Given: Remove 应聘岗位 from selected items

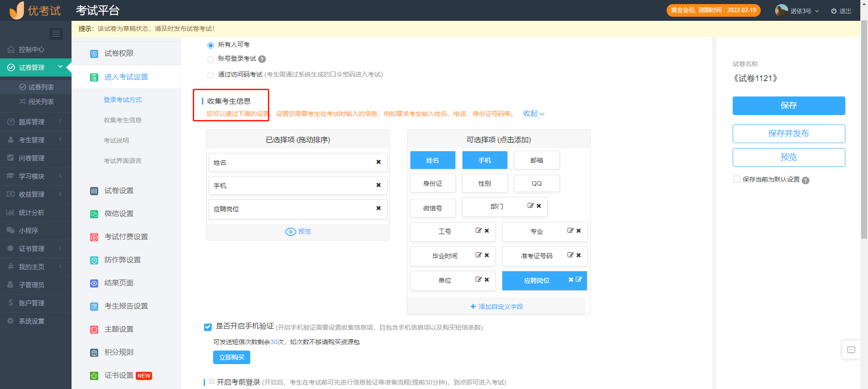Looking at the screenshot, I should point(378,208).
